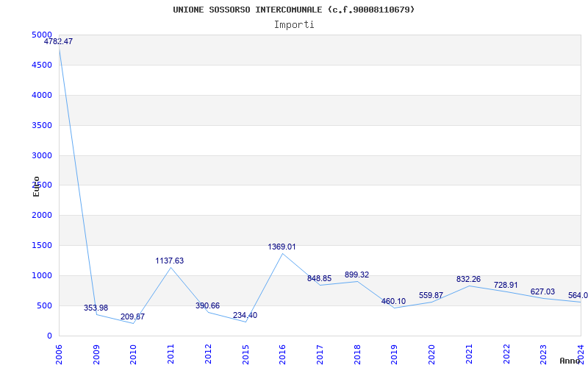This screenshot has width=588, height=368.
Task: Click the 2021 x-axis year label
Action: point(469,355)
